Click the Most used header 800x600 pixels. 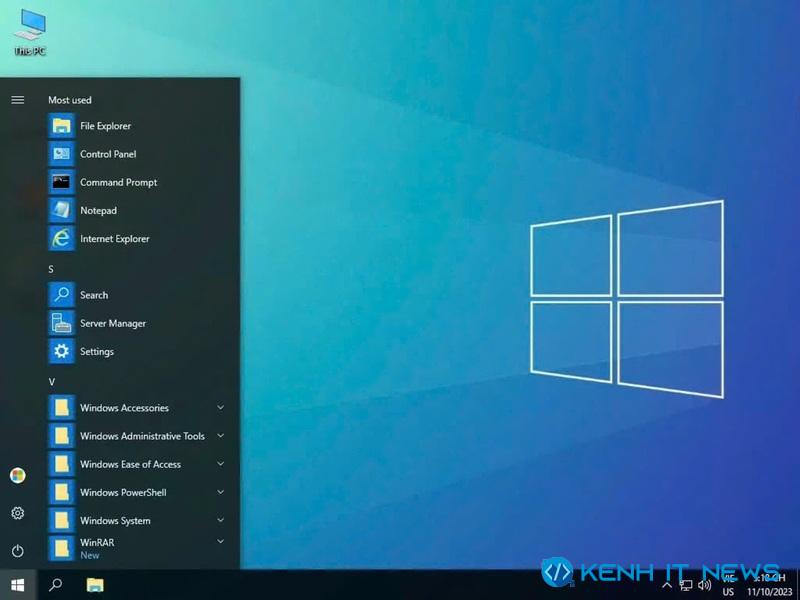tap(70, 100)
